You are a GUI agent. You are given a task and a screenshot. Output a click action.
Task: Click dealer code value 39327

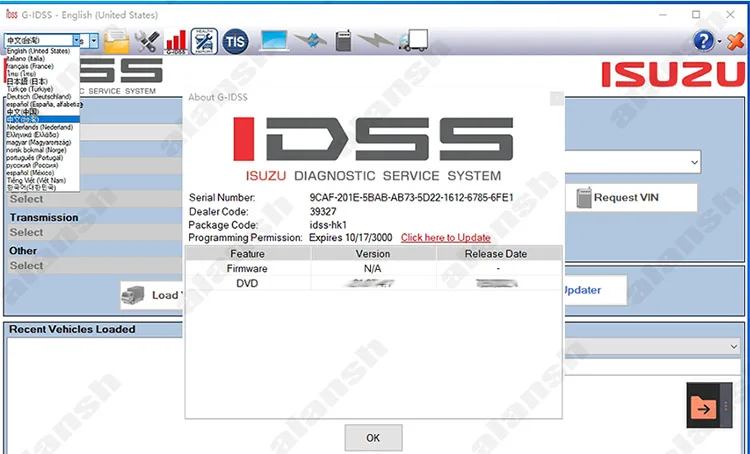[323, 211]
